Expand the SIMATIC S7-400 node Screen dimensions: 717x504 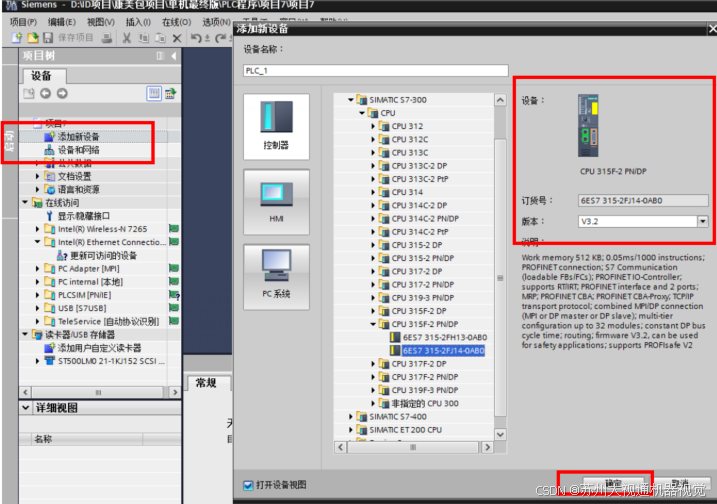pyautogui.click(x=351, y=417)
